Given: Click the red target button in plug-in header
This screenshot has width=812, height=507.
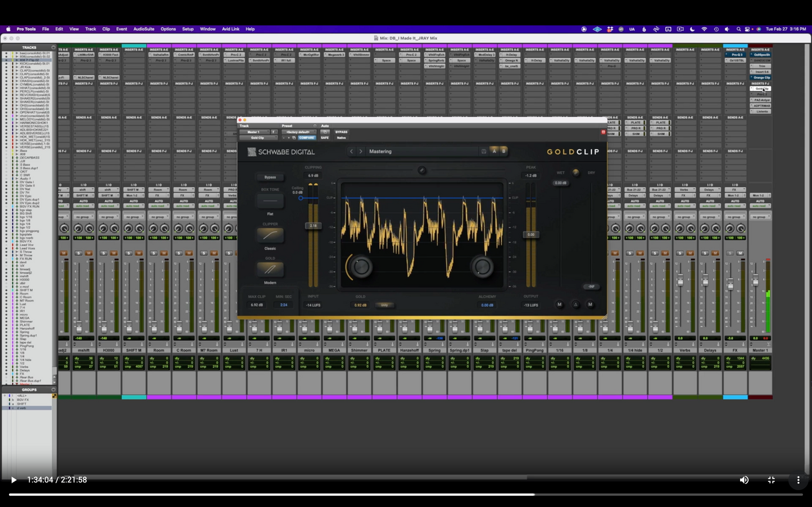Looking at the screenshot, I should (x=604, y=132).
